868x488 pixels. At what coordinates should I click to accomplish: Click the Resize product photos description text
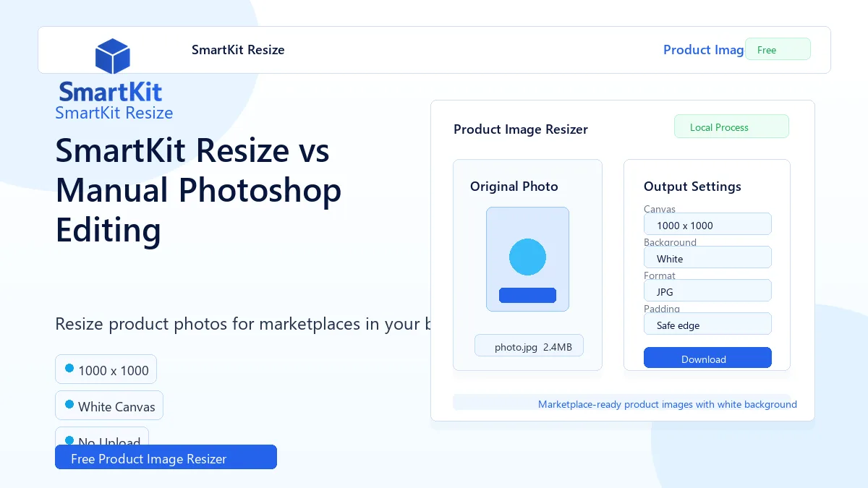243,323
